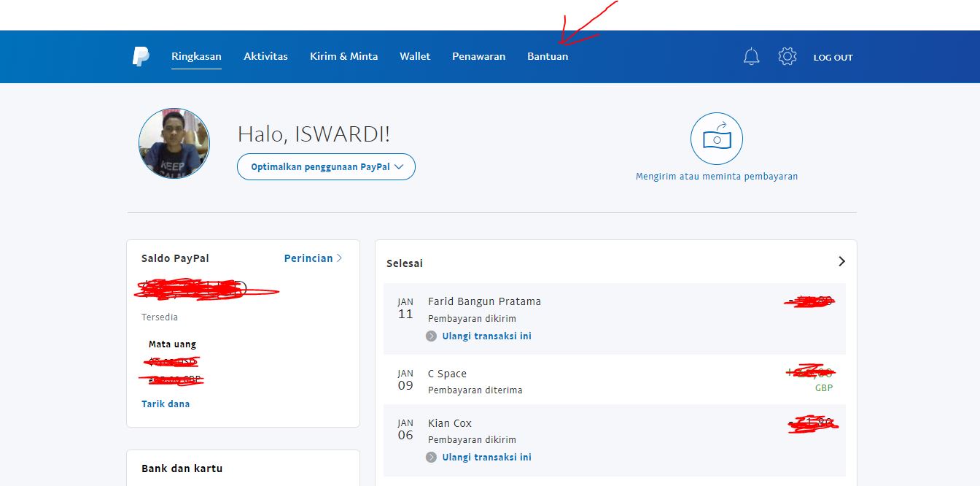Click the Tersedia label

point(160,317)
